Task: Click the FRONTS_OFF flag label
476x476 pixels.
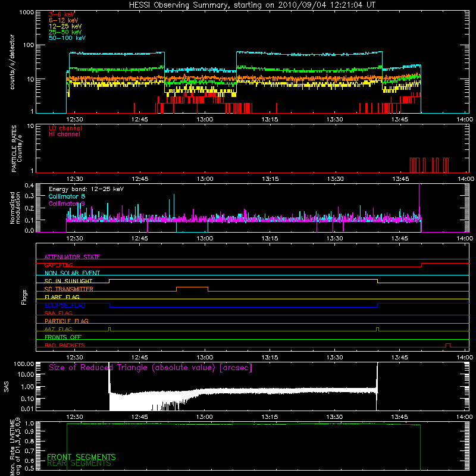Action: click(63, 337)
